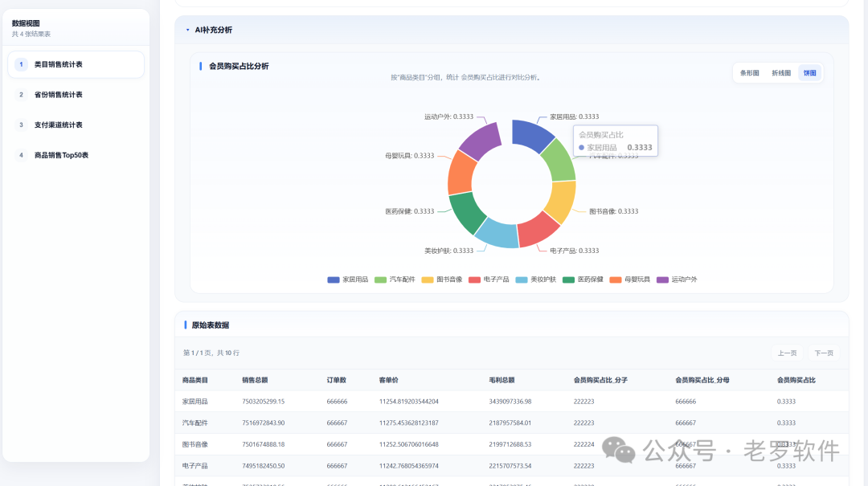This screenshot has width=868, height=486.
Task: Click the 会员购买占比_分子 column header
Action: click(x=600, y=380)
